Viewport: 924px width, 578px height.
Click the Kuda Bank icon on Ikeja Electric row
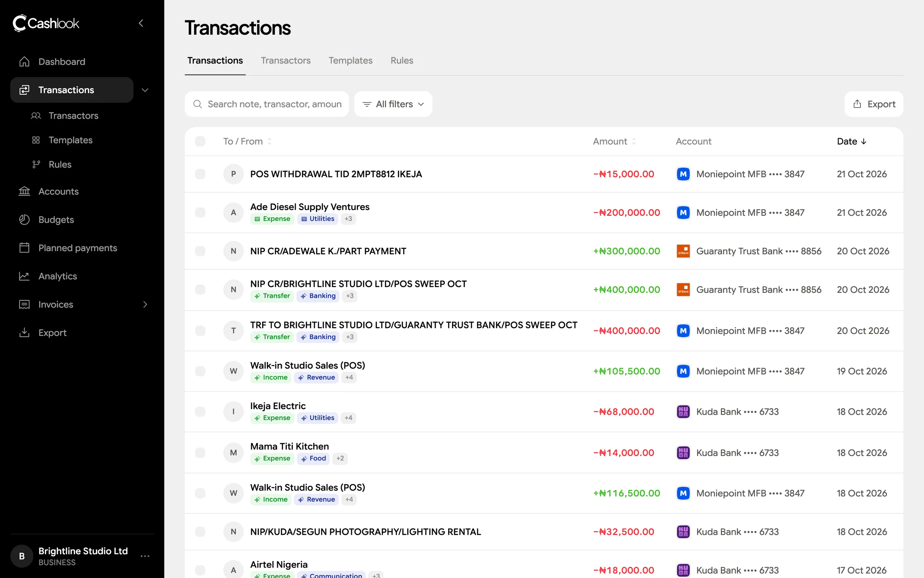click(x=683, y=412)
